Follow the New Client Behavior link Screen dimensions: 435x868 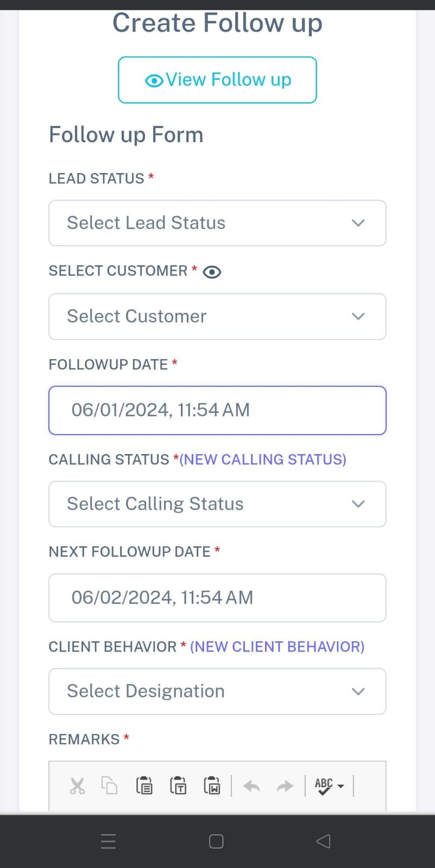pos(277,647)
